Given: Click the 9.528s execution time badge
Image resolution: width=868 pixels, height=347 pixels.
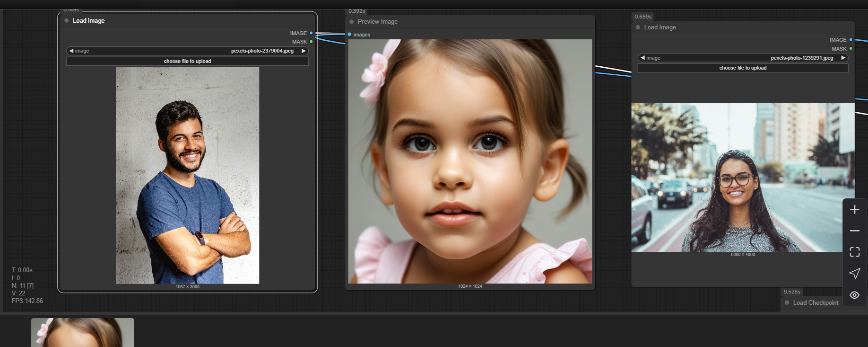Looking at the screenshot, I should tap(792, 292).
